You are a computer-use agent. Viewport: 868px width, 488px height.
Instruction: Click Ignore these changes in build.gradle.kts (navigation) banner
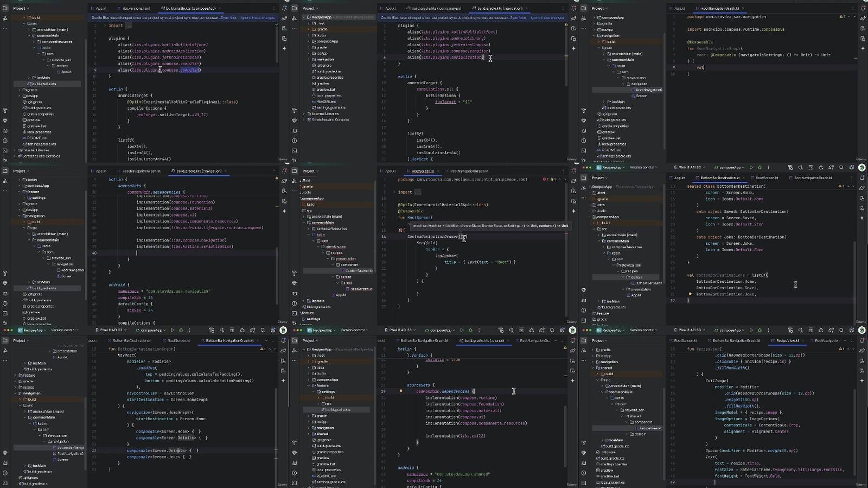(547, 18)
